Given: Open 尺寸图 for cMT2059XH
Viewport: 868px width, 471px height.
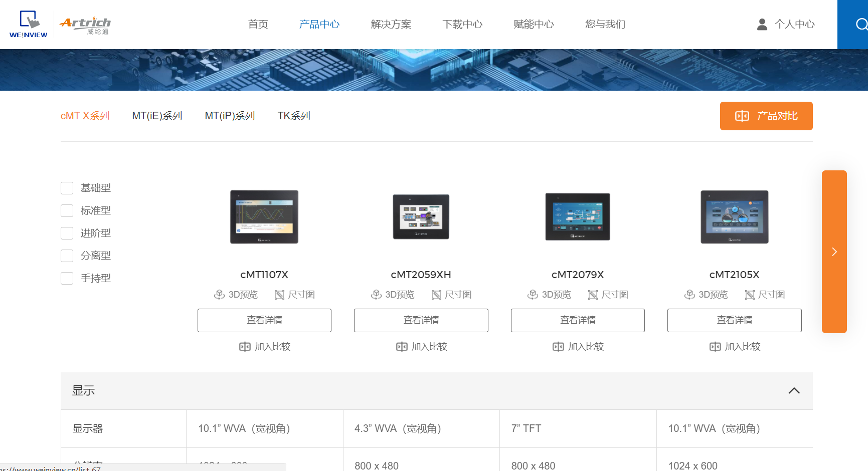Looking at the screenshot, I should pos(451,295).
